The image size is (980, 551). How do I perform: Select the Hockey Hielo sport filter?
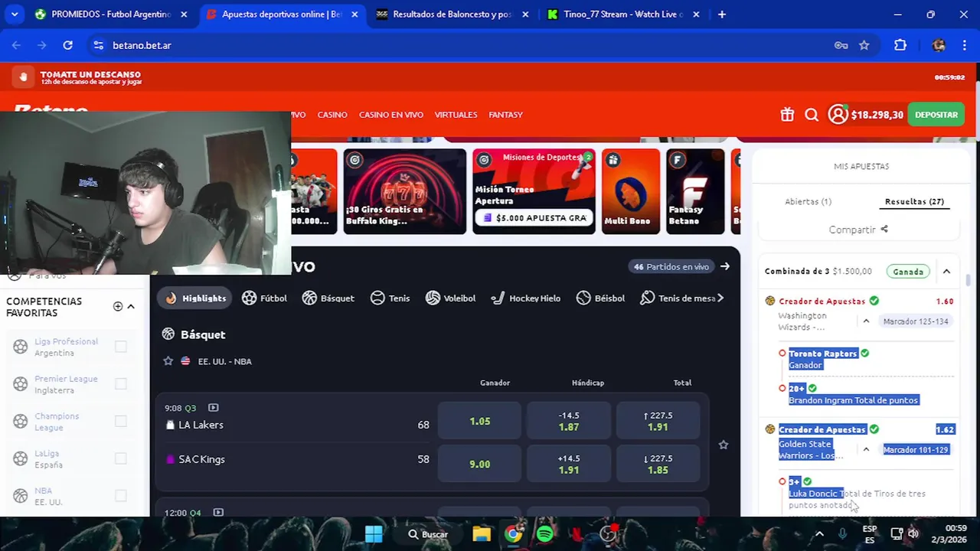click(525, 298)
